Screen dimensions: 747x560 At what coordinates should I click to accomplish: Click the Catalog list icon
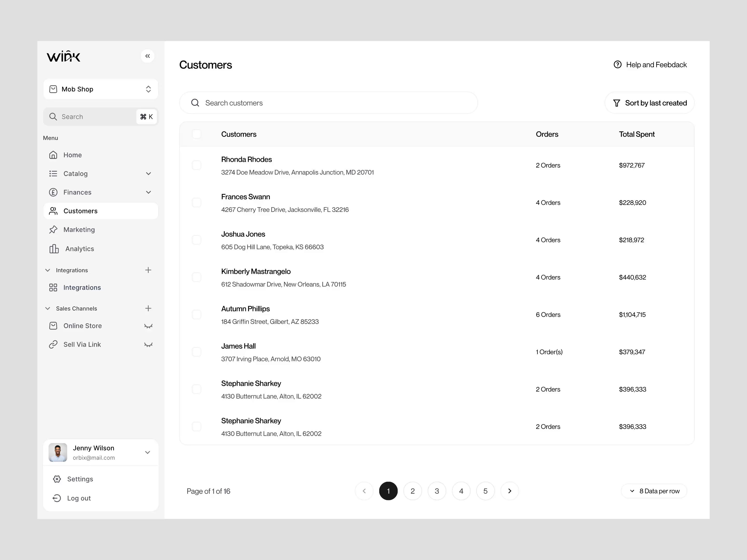coord(53,173)
